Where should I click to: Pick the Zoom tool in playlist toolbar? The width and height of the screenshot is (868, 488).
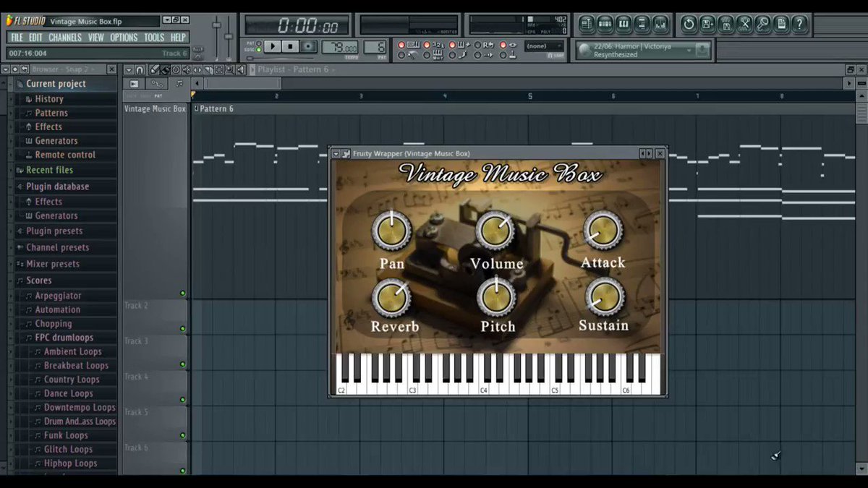229,70
